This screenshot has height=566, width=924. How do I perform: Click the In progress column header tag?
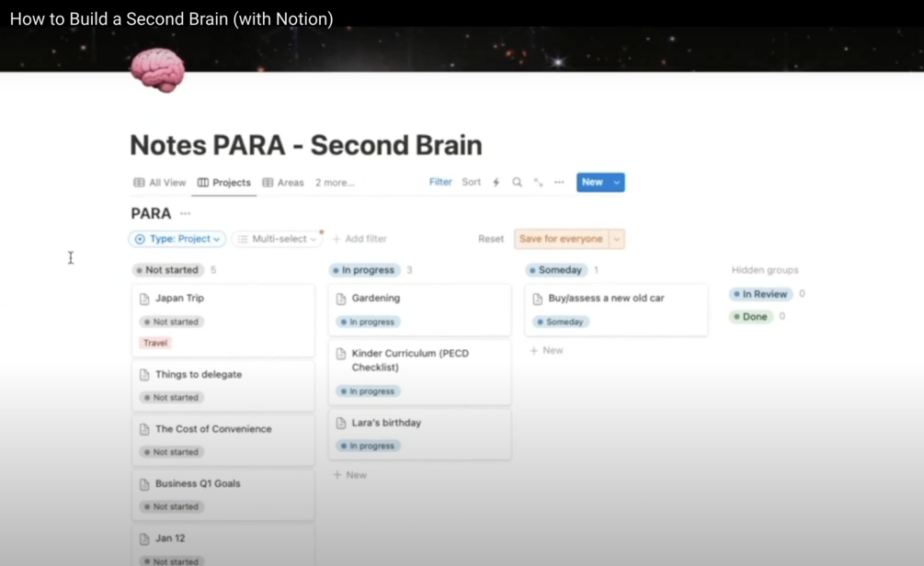364,270
